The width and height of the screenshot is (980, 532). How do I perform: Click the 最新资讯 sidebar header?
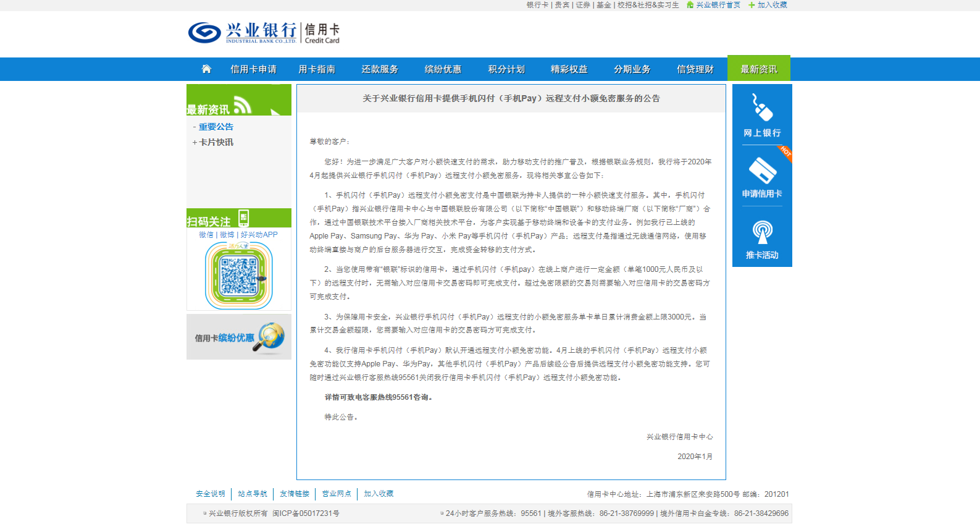(x=239, y=100)
